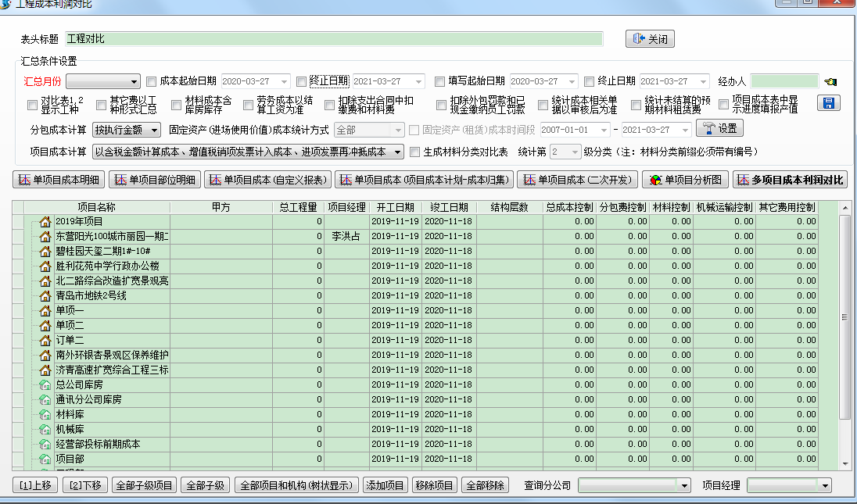857x504 pixels.
Task: Click the project list vertical scrollbar
Action: tap(844, 316)
